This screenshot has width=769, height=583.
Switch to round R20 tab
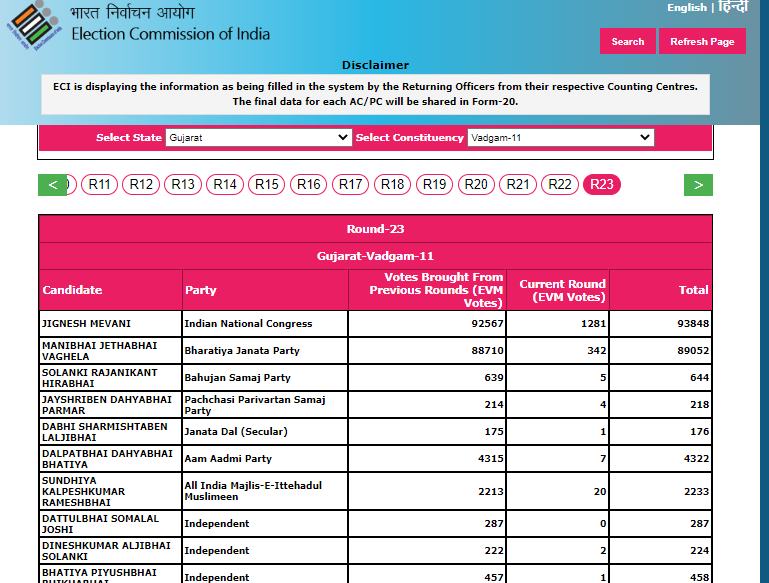pos(477,184)
